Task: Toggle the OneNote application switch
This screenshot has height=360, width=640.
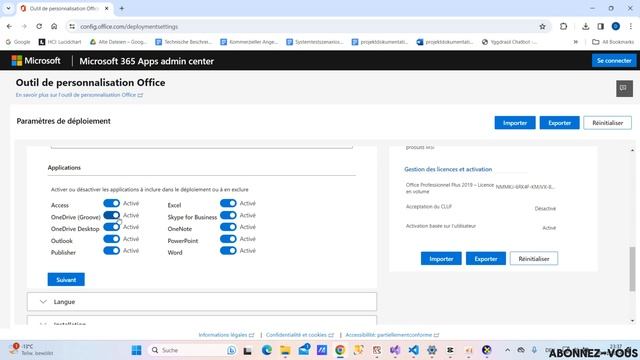Action: click(x=228, y=227)
